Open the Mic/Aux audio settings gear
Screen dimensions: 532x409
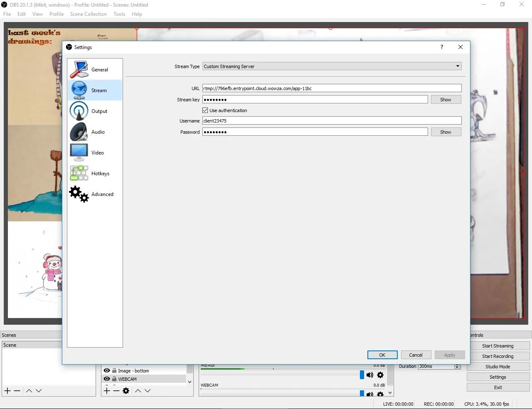point(380,375)
